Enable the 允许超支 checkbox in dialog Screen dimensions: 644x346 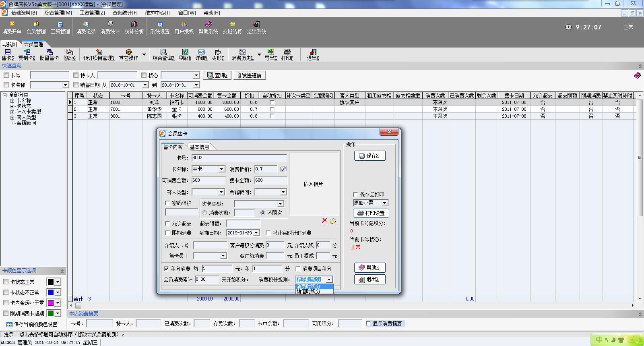pyautogui.click(x=168, y=224)
